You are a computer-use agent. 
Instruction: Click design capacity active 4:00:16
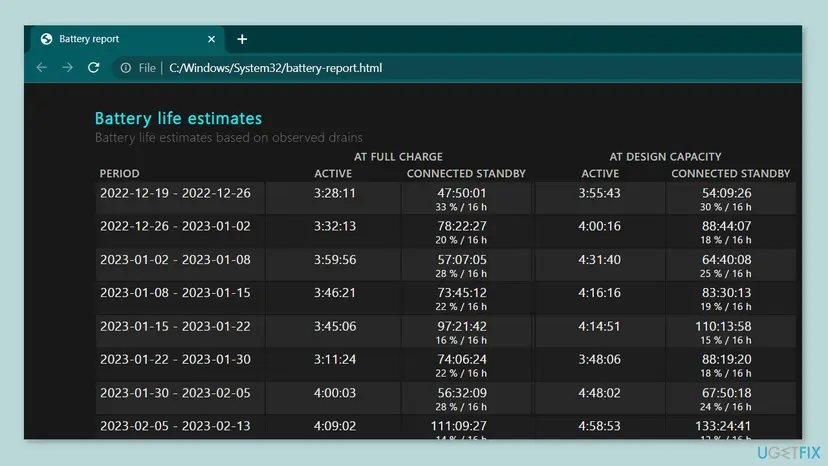[x=599, y=226]
